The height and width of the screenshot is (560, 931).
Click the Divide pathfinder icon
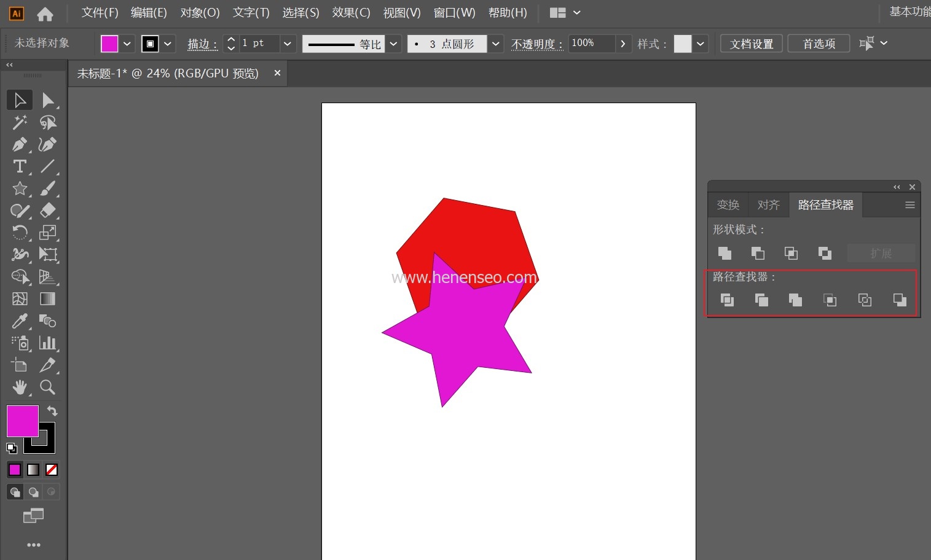(x=727, y=300)
